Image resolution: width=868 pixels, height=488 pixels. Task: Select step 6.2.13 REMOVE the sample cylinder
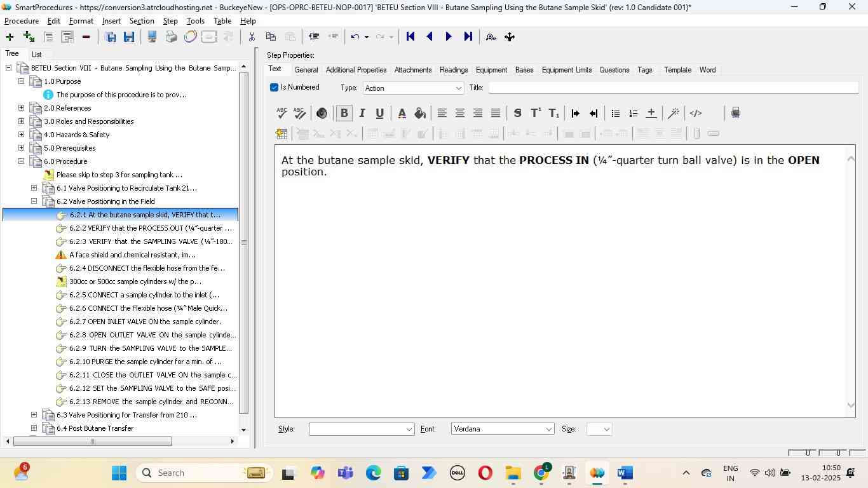(152, 402)
